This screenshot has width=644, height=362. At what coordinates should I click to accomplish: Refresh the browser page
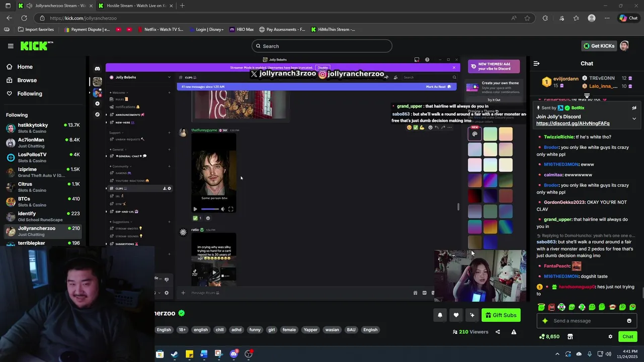click(24, 18)
